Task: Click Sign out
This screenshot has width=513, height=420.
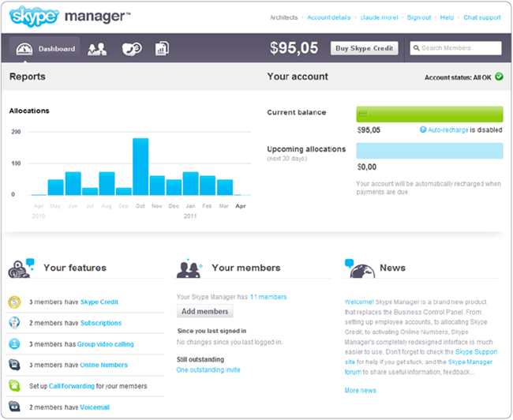Action: [419, 17]
